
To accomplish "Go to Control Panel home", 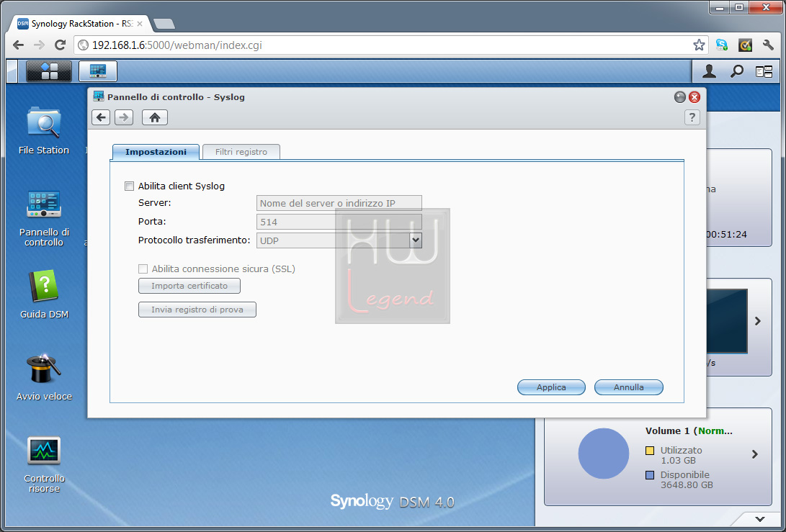I will tap(155, 117).
